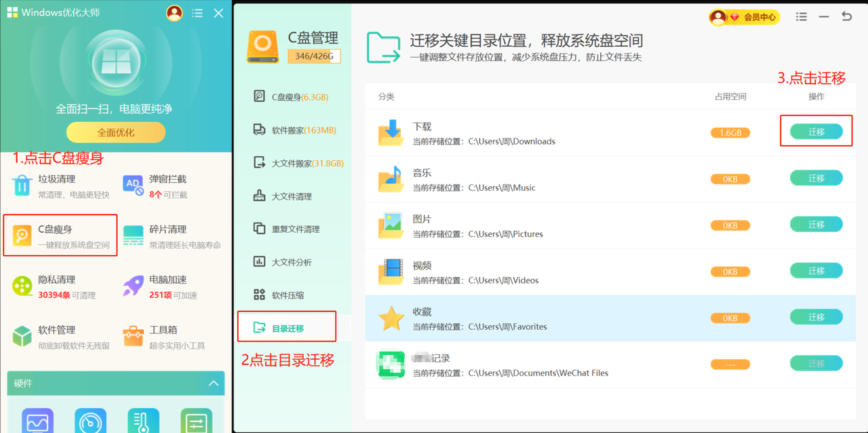Click the 视频 film folder icon
Screen dimensions: 868x433
[x=391, y=271]
